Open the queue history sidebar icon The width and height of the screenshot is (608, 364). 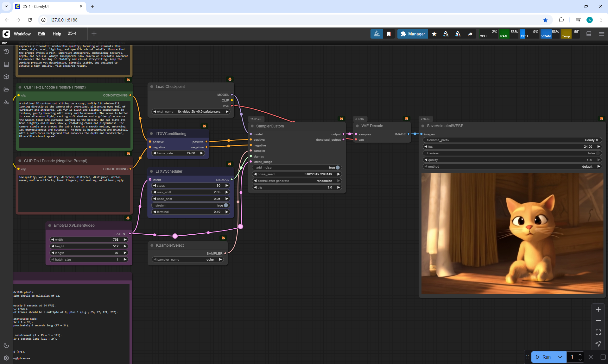pos(6,52)
